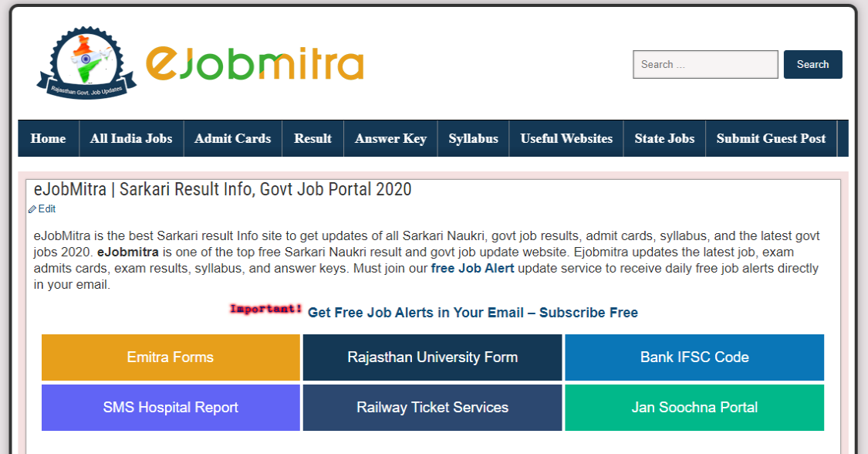Click the Search button

[812, 64]
